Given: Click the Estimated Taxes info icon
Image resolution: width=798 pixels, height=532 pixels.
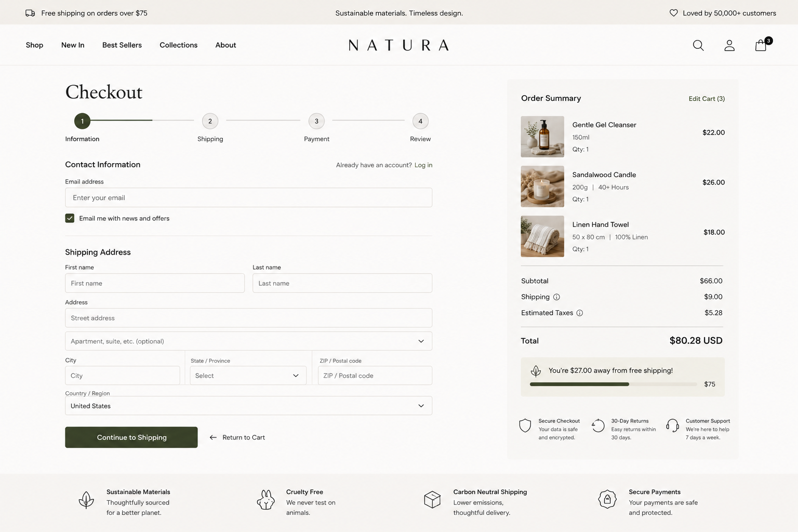Looking at the screenshot, I should tap(580, 313).
